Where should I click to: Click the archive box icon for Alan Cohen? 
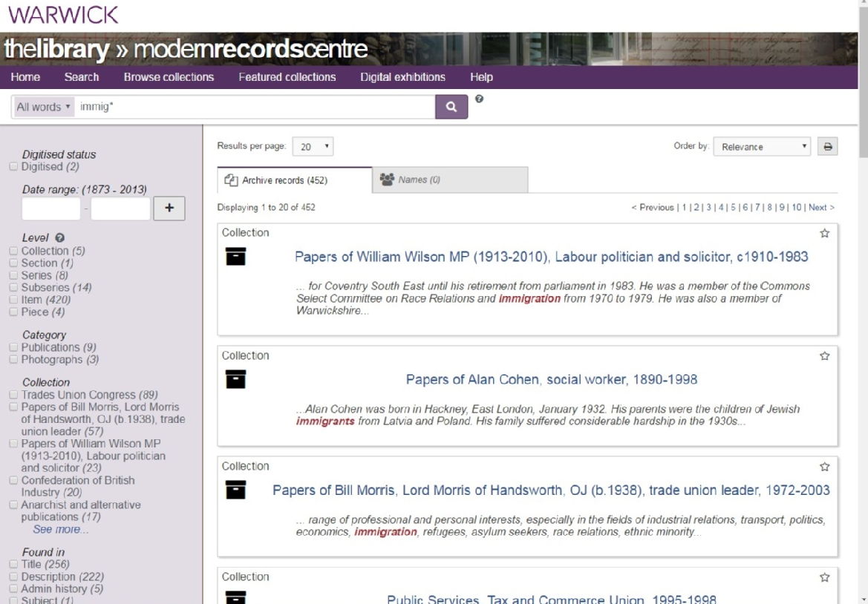tap(235, 380)
